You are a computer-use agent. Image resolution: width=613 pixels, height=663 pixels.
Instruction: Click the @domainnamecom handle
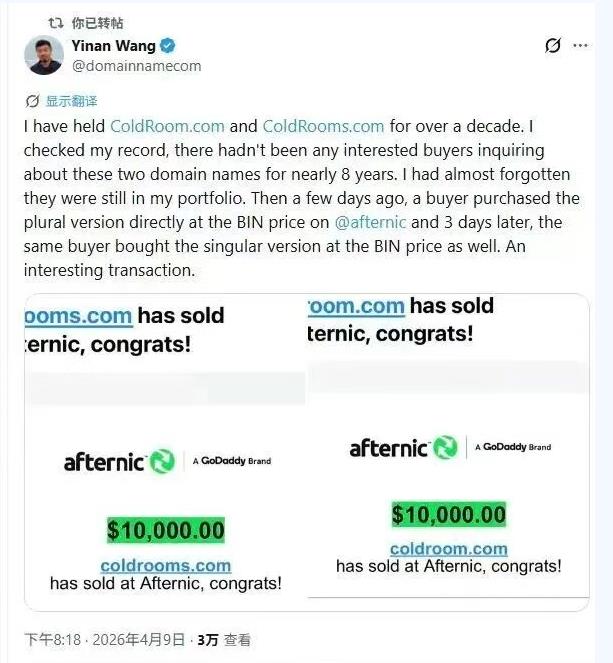point(136,66)
